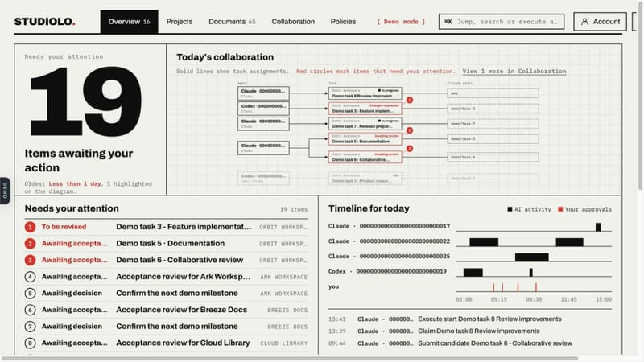The image size is (644, 362).
Task: Click the ⌘K shortcut icon in search bar
Action: pos(448,22)
